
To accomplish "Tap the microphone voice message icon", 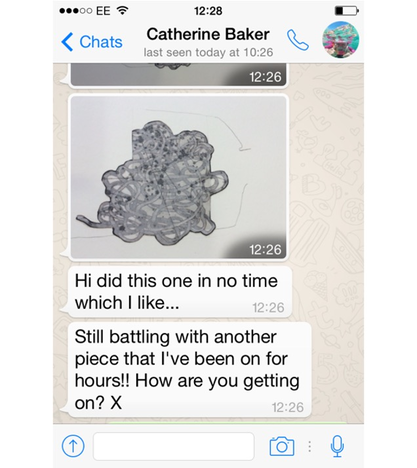I will (337, 446).
